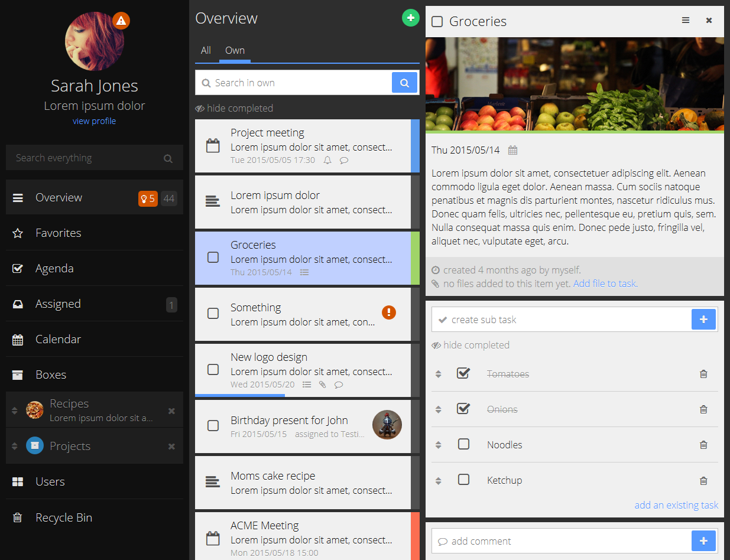This screenshot has width=730, height=560.
Task: Switch to the All tab
Action: (x=206, y=51)
